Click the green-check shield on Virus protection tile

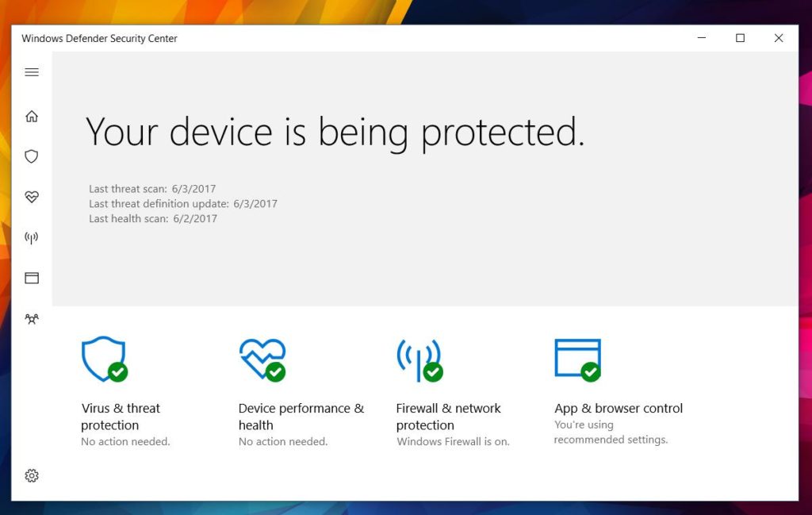(103, 359)
